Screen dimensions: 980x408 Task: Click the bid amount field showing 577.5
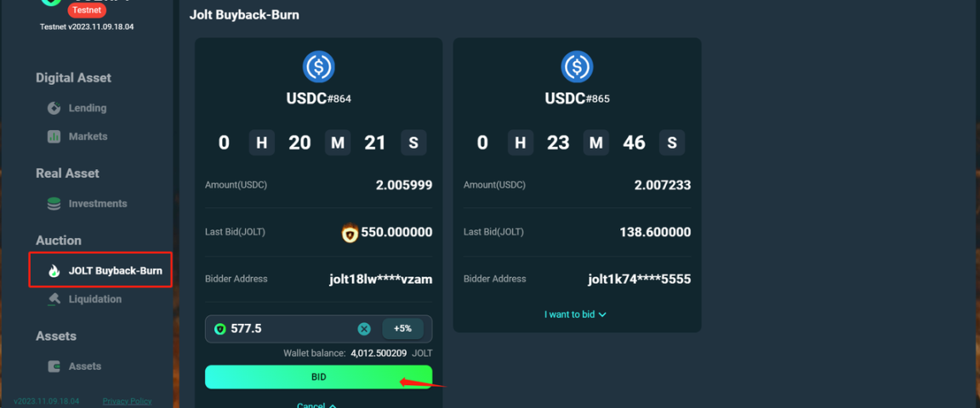(319, 329)
